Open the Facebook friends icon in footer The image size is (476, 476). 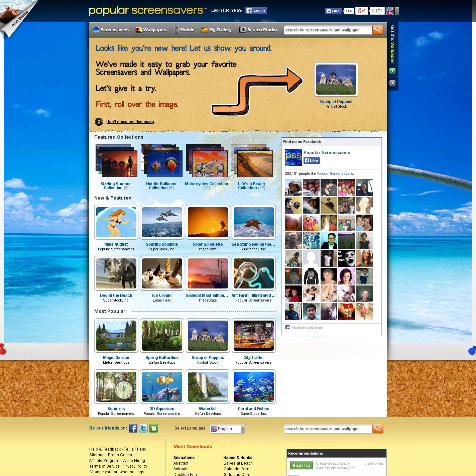pos(133,428)
